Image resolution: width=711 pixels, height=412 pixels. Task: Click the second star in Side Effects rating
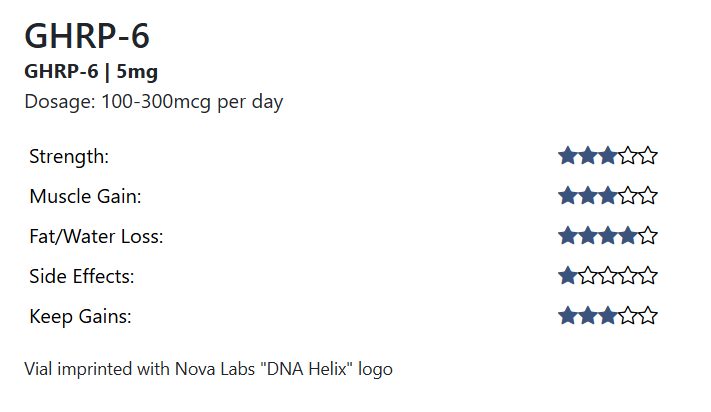(588, 276)
